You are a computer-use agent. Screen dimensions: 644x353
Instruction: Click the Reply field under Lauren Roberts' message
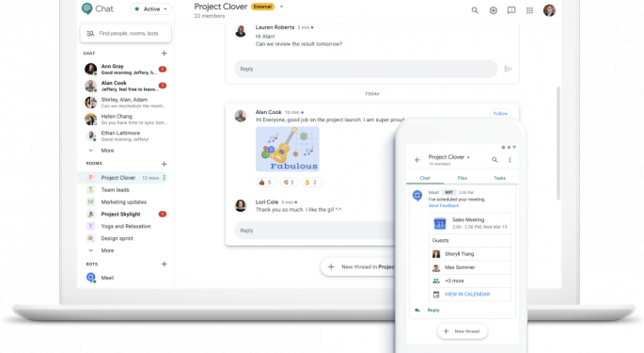point(366,69)
